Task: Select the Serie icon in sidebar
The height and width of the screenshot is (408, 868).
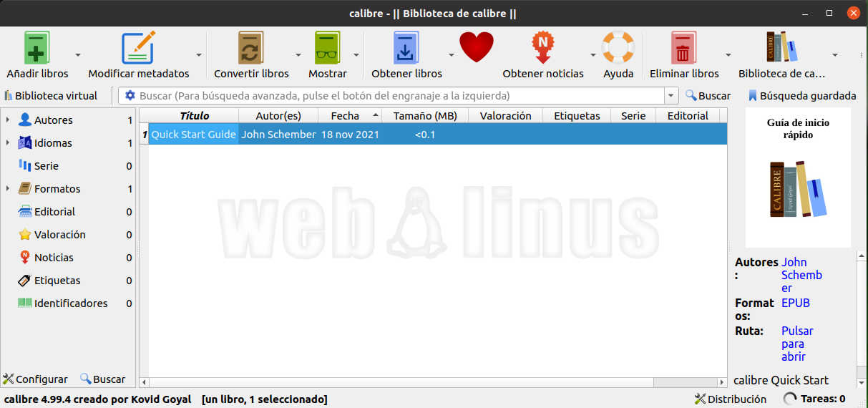Action: [25, 166]
